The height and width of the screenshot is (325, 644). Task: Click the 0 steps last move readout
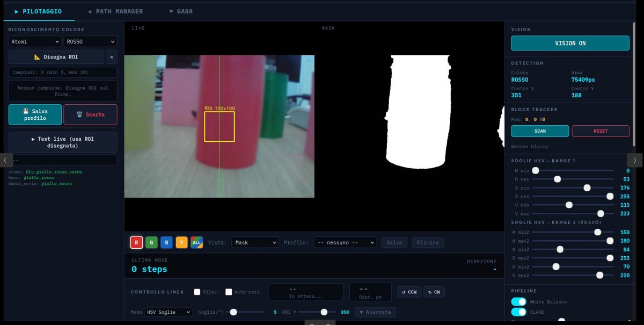click(149, 269)
